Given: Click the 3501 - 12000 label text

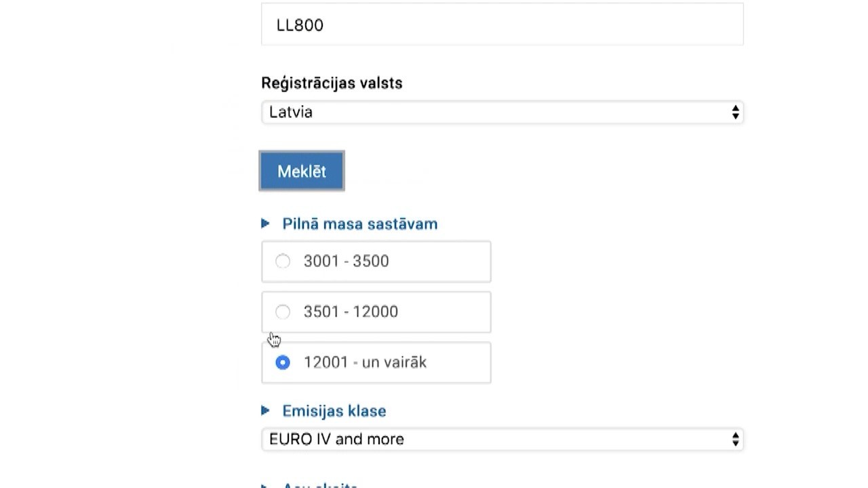Looking at the screenshot, I should coord(351,312).
